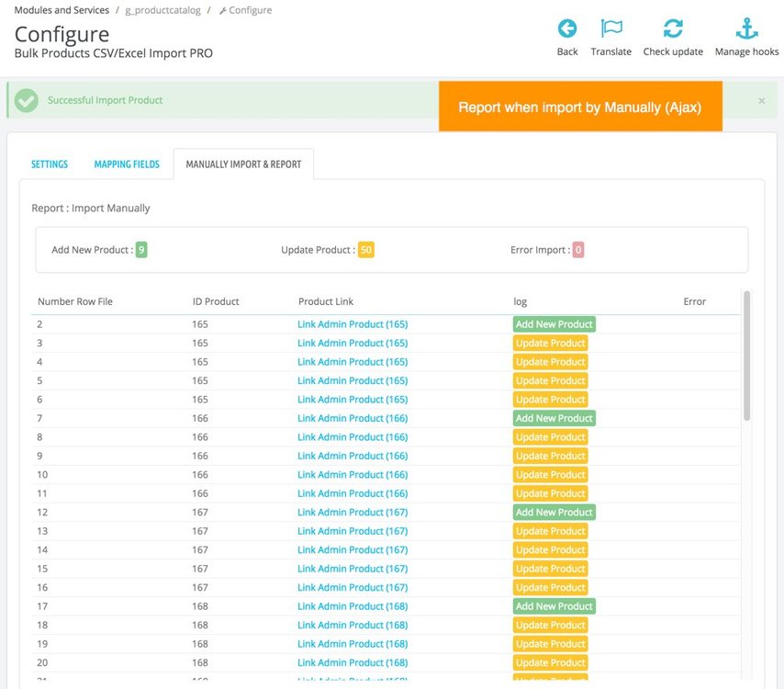
Task: Click the red Error Import count 0
Action: (x=578, y=250)
